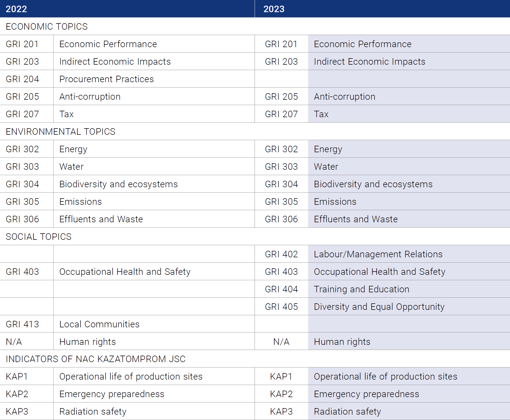Click the 2023 column header

tap(382, 9)
